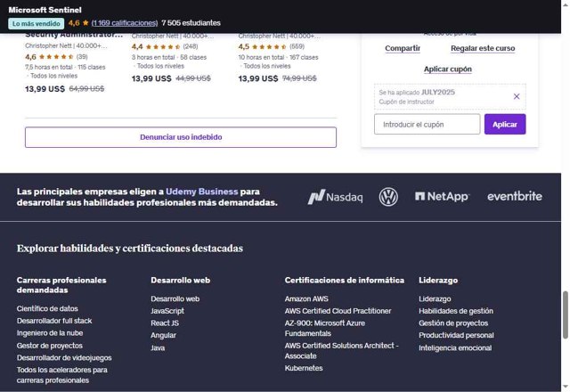This screenshot has height=392, width=570.
Task: Click the '3 horas en total · 58 clases' text
Action: [x=169, y=57]
